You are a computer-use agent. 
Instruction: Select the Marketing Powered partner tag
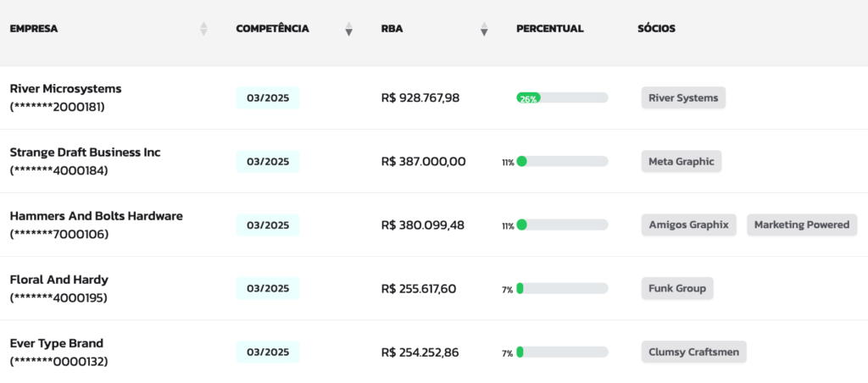point(802,225)
